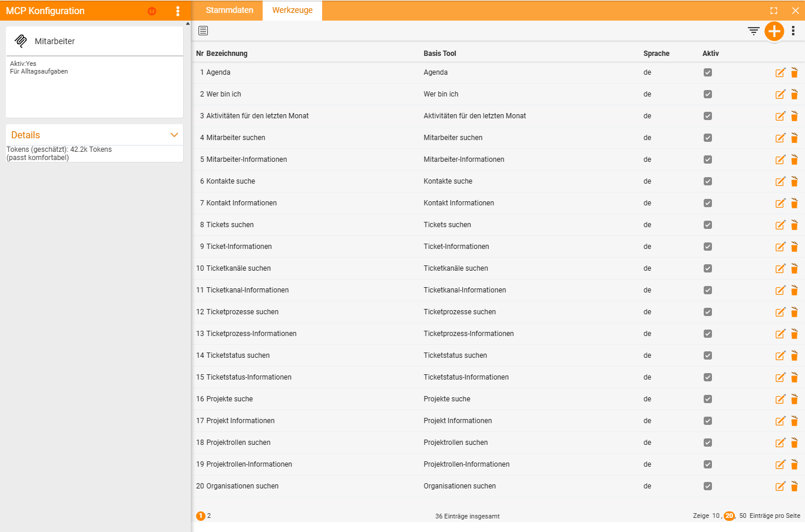Open the toolbar three-dot menu next to plus
The width and height of the screenshot is (805, 532).
pos(793,31)
